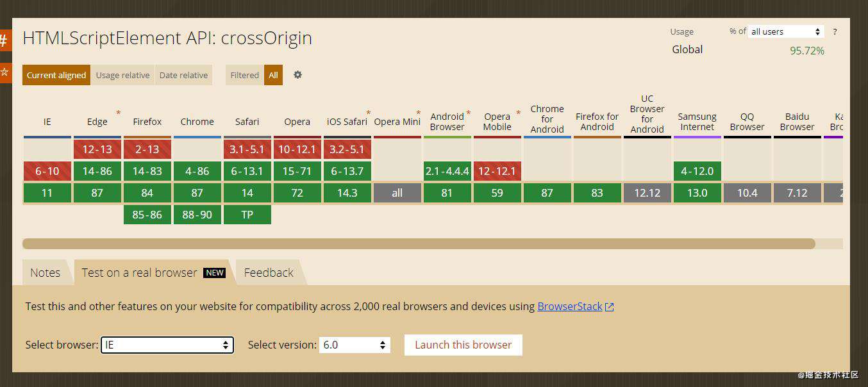Click the Global usage 95.72% value
Image resolution: width=868 pixels, height=387 pixels.
point(807,51)
